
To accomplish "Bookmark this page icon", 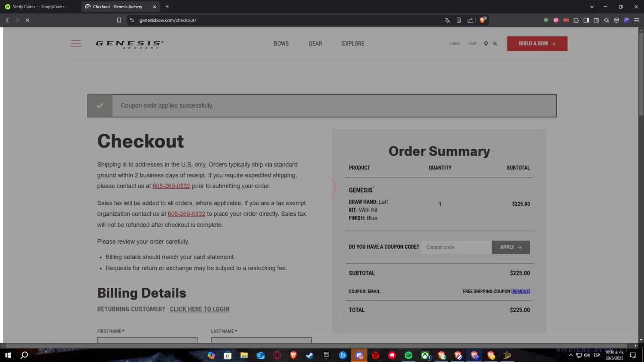I will point(119,20).
